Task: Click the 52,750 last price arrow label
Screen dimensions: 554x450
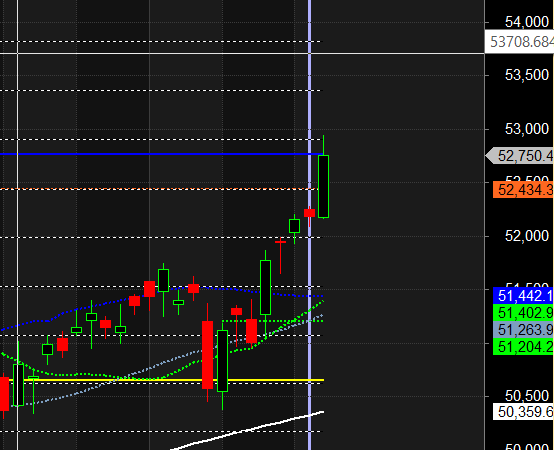Action: point(519,156)
